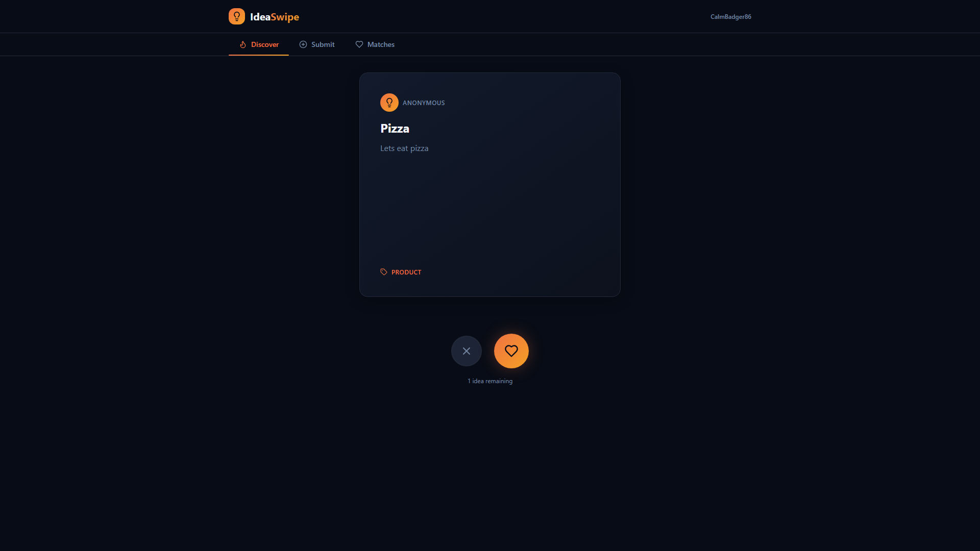Go to the Matches tab
The width and height of the screenshot is (980, 551).
[381, 44]
